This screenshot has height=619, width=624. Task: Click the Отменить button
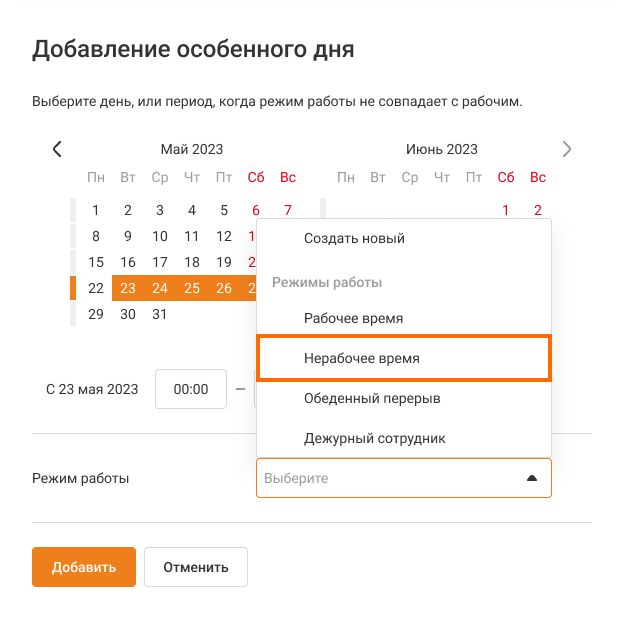click(x=196, y=567)
